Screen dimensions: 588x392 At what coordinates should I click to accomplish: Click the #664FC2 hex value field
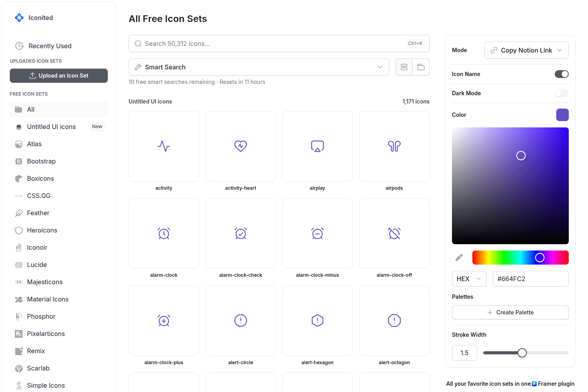click(530, 279)
